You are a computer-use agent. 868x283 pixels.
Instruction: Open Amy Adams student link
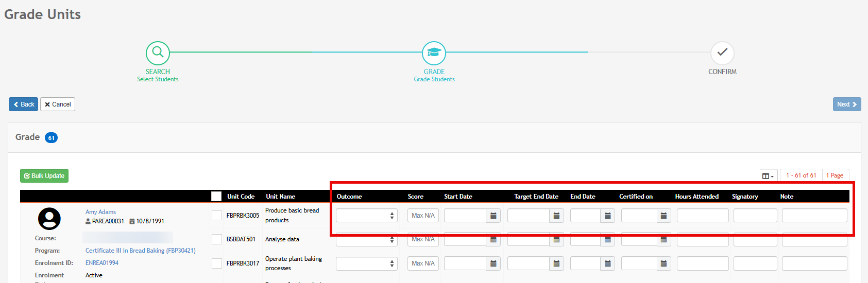click(x=100, y=212)
